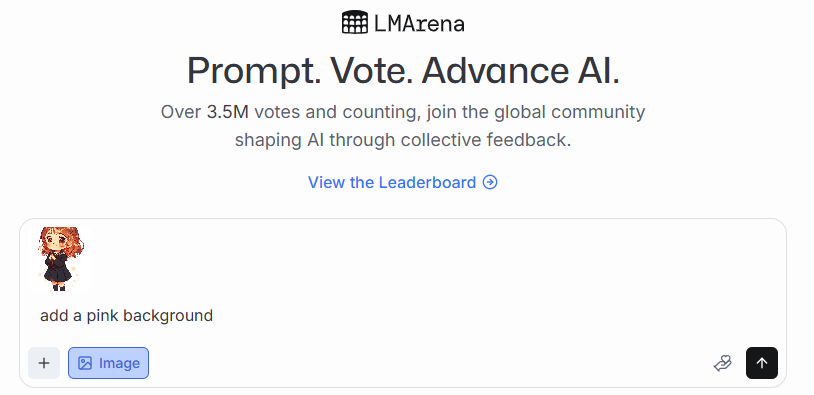Click the "shaping AI through collective feedback" line
The height and width of the screenshot is (395, 814).
pos(403,140)
